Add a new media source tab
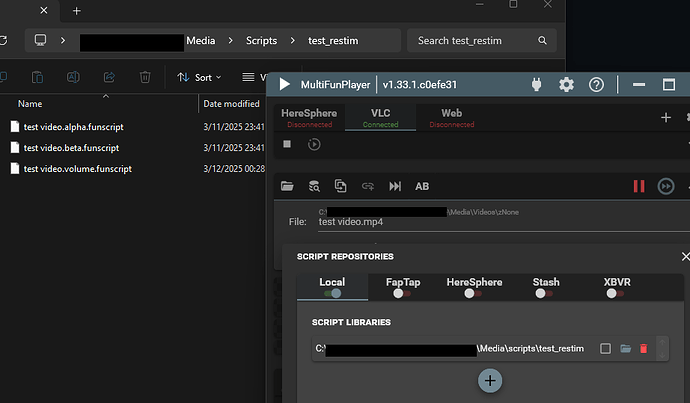This screenshot has height=403, width=690. click(666, 117)
